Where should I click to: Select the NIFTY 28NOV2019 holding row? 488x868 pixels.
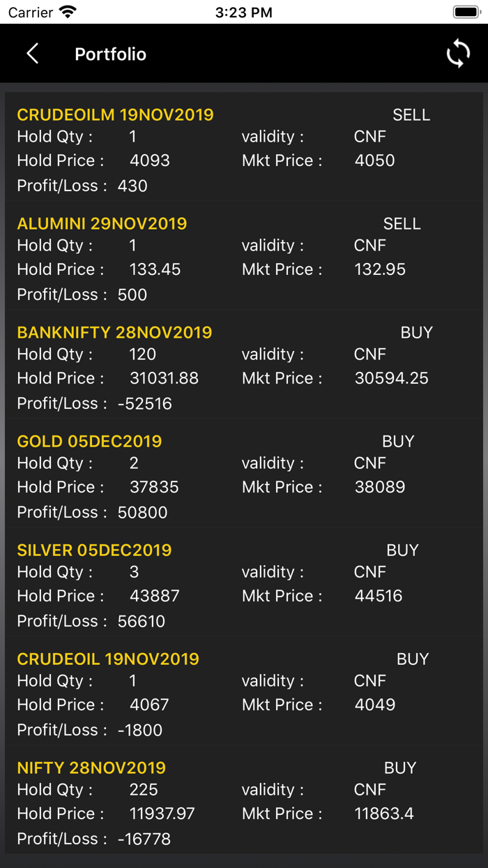click(x=91, y=768)
